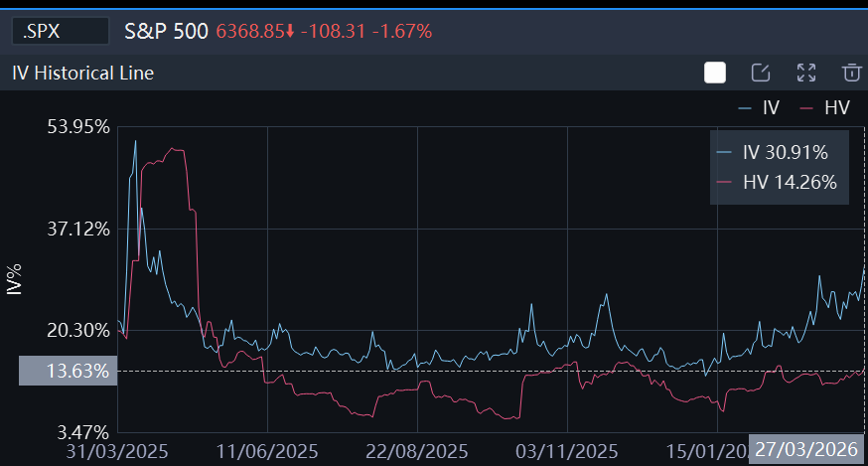Viewport: 868px width, 466px height.
Task: Click the -1.67% percentage change
Action: 402,31
